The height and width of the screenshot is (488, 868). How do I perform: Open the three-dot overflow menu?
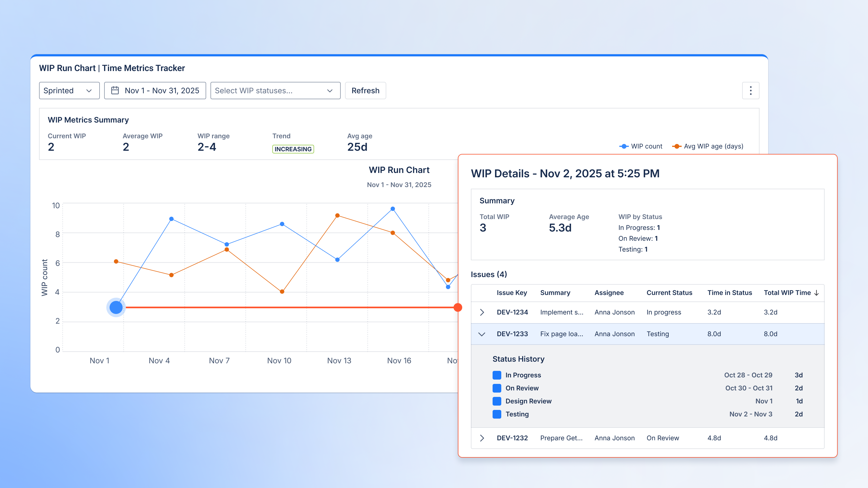pyautogui.click(x=751, y=91)
